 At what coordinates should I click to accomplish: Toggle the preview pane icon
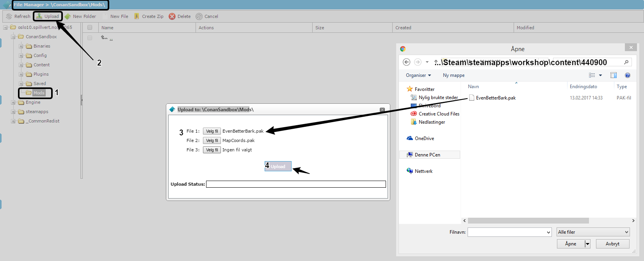614,75
